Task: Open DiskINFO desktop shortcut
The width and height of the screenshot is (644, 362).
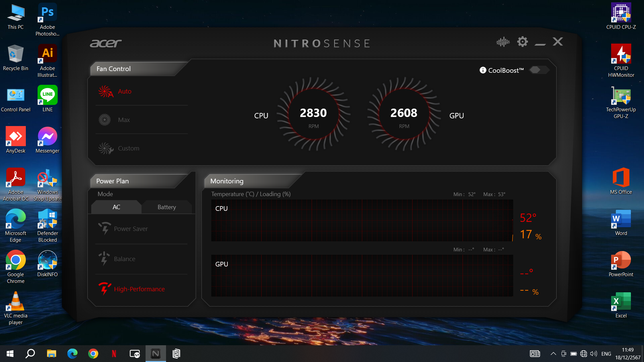Action: (x=47, y=264)
